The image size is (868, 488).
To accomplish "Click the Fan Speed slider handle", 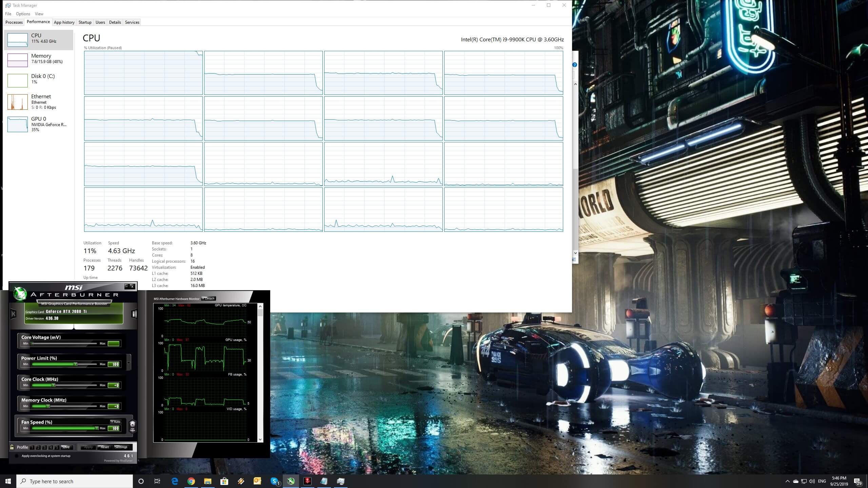I will coord(97,428).
